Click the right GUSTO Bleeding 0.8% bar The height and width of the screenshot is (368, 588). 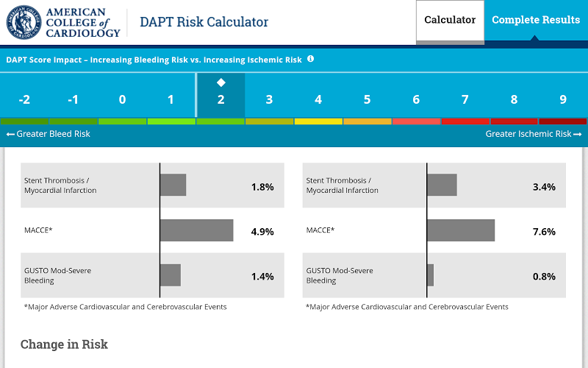coord(431,275)
